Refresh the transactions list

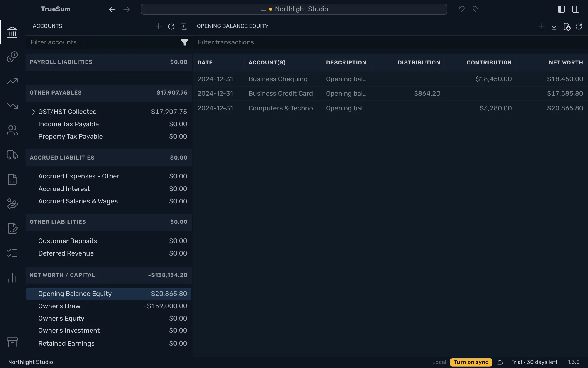[579, 26]
